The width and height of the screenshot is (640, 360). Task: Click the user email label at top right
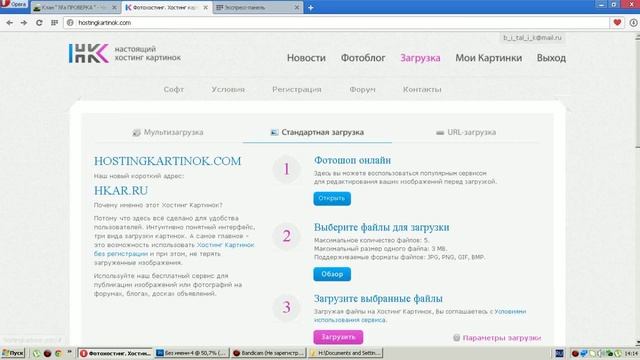[x=532, y=38]
